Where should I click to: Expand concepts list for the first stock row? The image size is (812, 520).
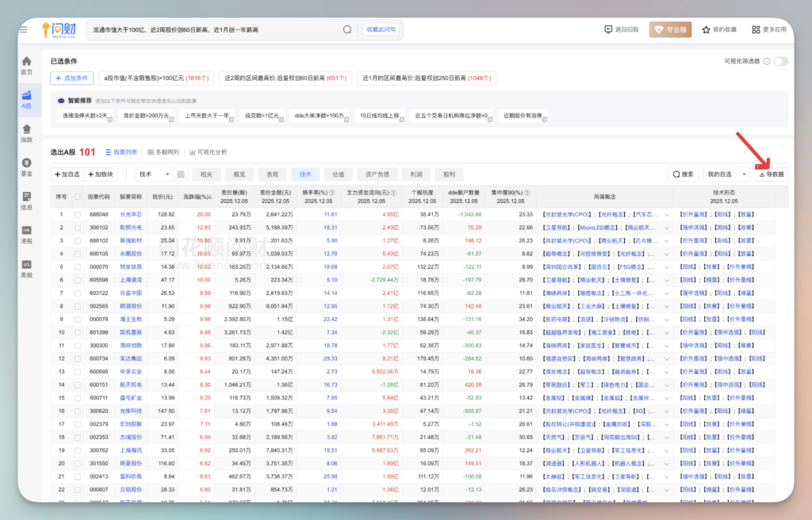[666, 214]
